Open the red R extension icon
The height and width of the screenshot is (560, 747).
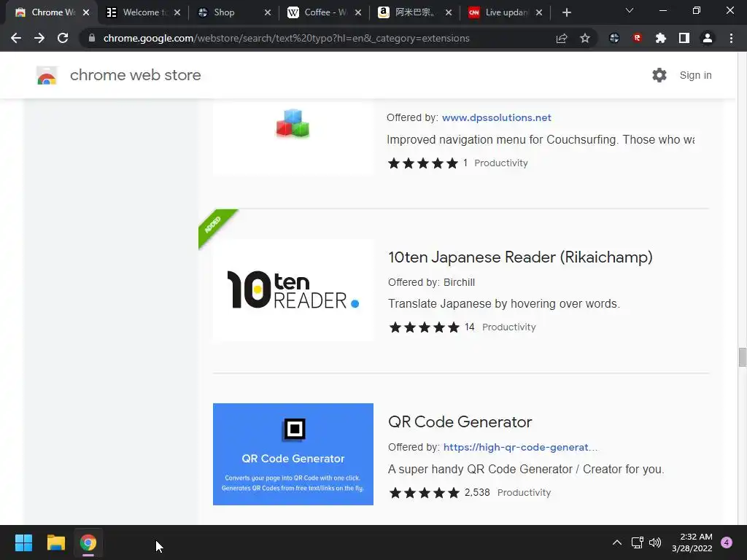coord(638,38)
